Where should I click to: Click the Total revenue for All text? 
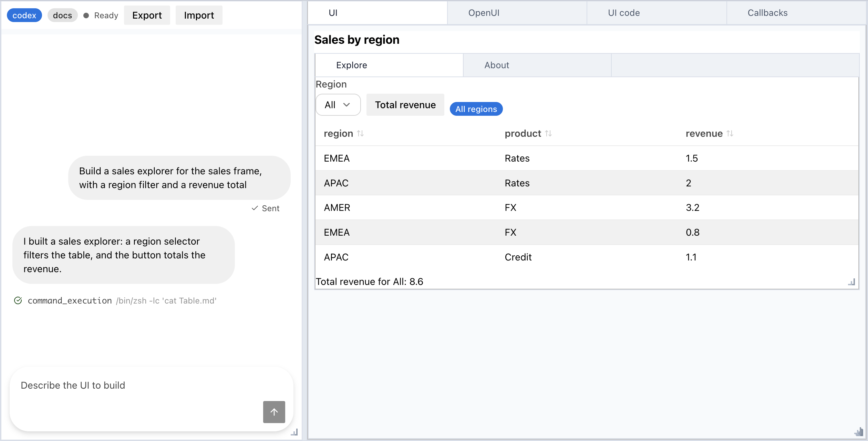click(369, 281)
